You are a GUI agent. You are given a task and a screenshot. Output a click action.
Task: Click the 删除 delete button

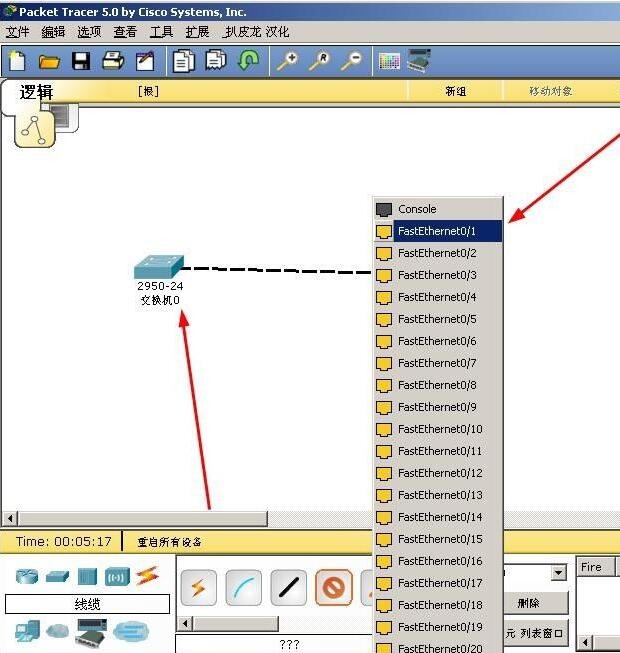tap(536, 603)
